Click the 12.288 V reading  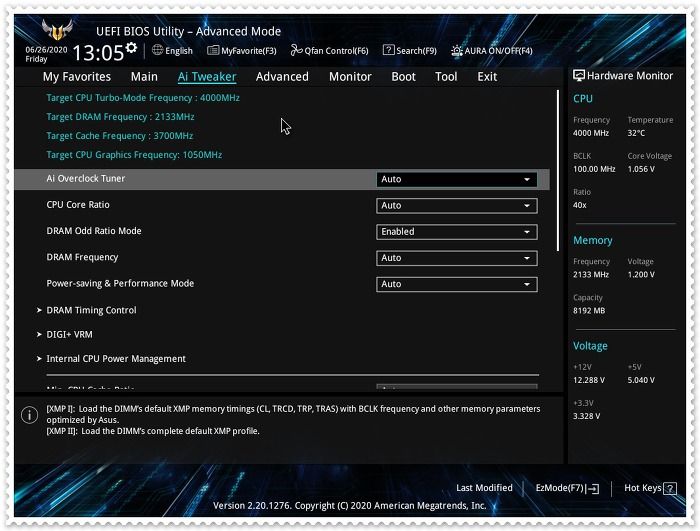coord(589,380)
